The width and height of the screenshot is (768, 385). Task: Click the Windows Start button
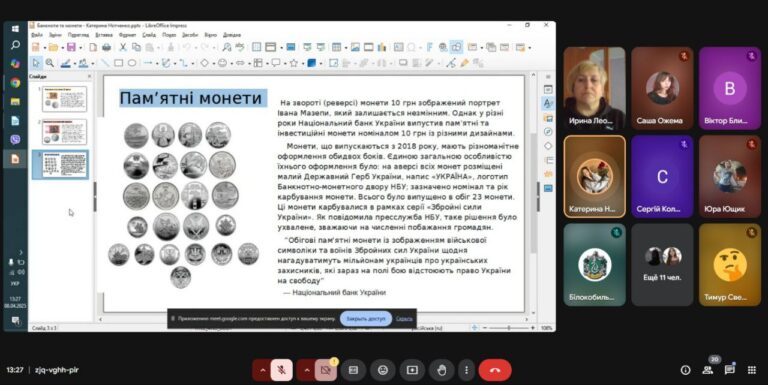point(15,29)
